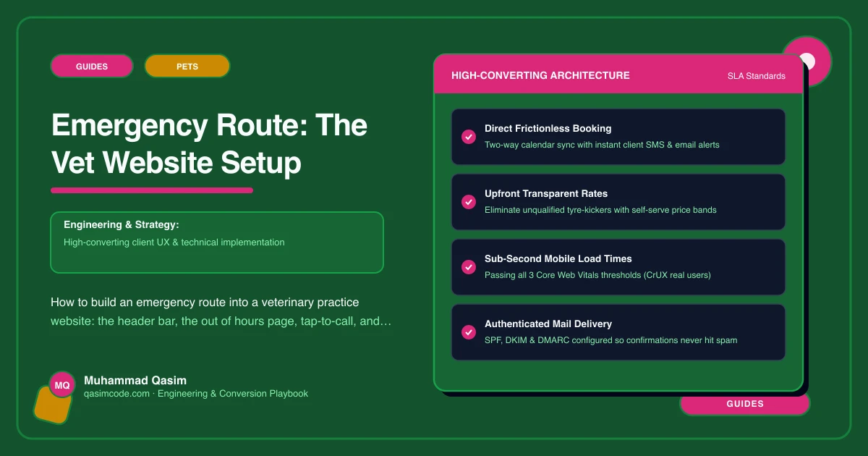
Task: Click the Emergency Route headline
Action: pyautogui.click(x=209, y=145)
